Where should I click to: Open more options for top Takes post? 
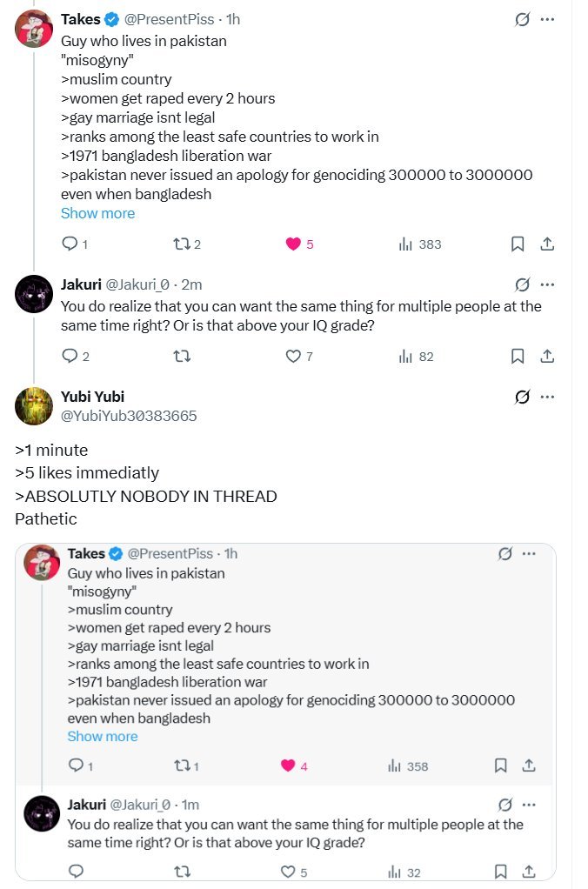coord(547,19)
